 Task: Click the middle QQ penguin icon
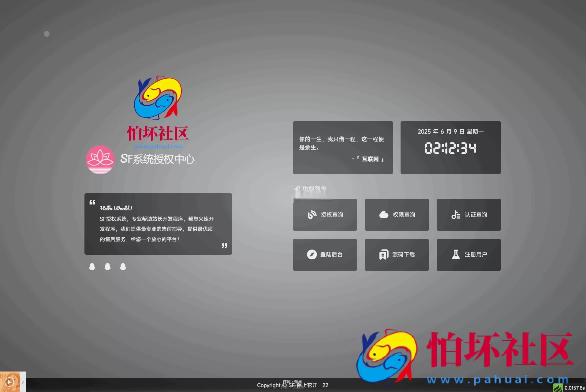pyautogui.click(x=107, y=267)
